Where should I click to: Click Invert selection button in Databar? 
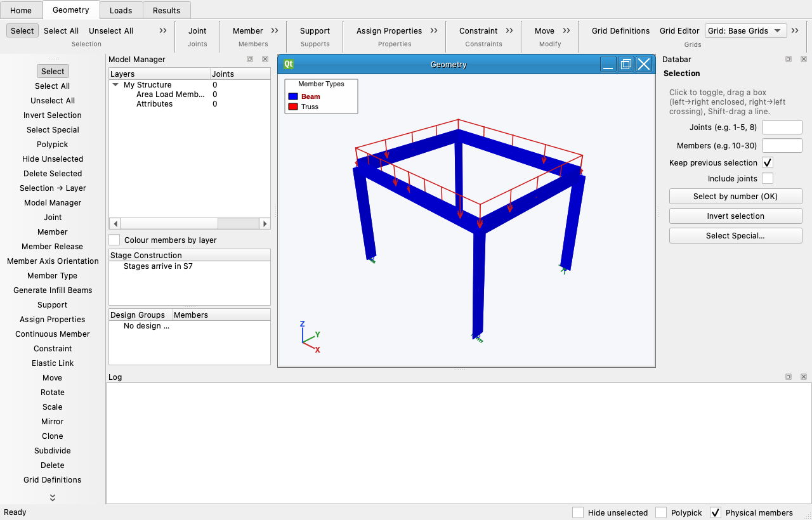(735, 216)
